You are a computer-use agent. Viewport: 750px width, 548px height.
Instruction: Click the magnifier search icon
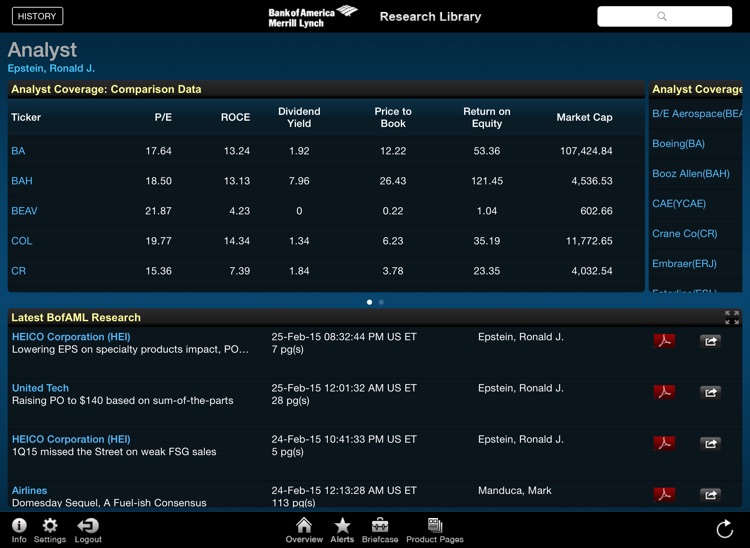click(662, 16)
